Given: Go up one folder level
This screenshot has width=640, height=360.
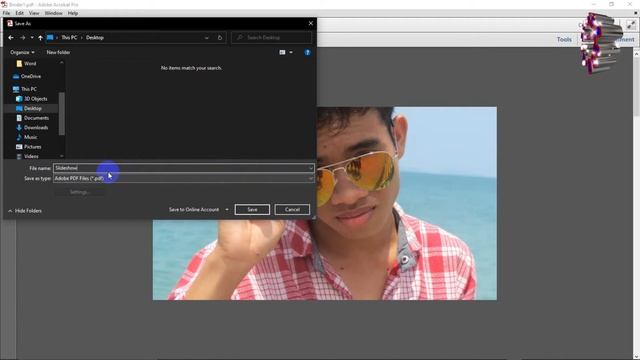Looking at the screenshot, I should coord(40,38).
